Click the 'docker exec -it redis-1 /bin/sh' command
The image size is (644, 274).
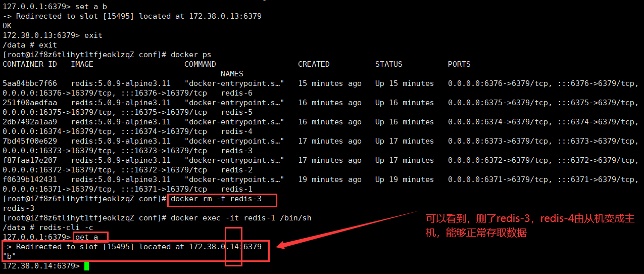click(x=241, y=218)
